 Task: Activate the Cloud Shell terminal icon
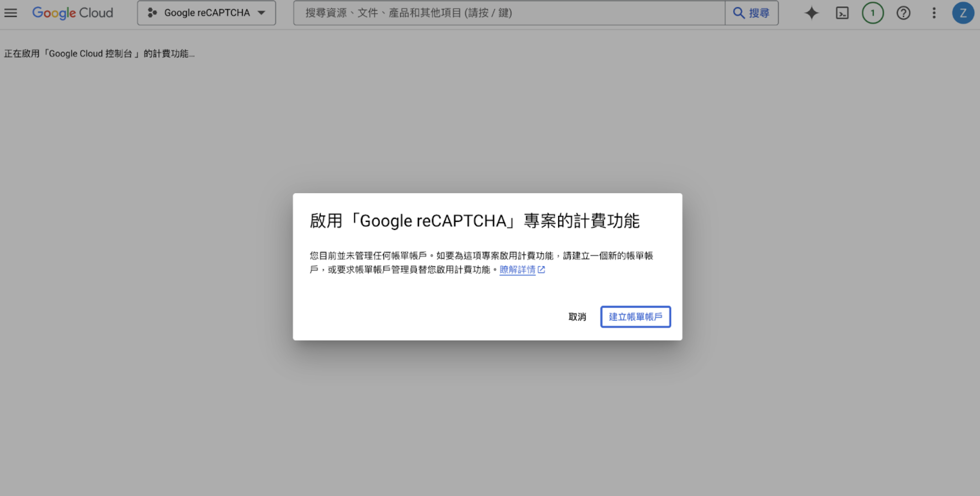tap(842, 13)
